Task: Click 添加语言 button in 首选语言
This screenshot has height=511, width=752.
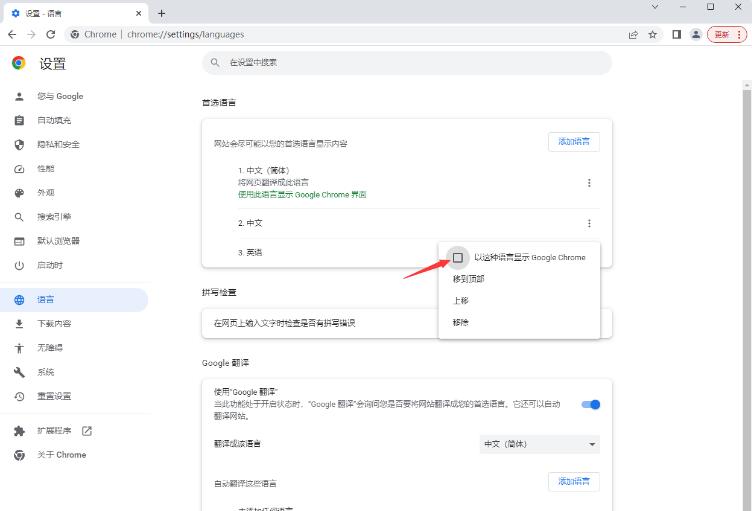Action: click(574, 142)
